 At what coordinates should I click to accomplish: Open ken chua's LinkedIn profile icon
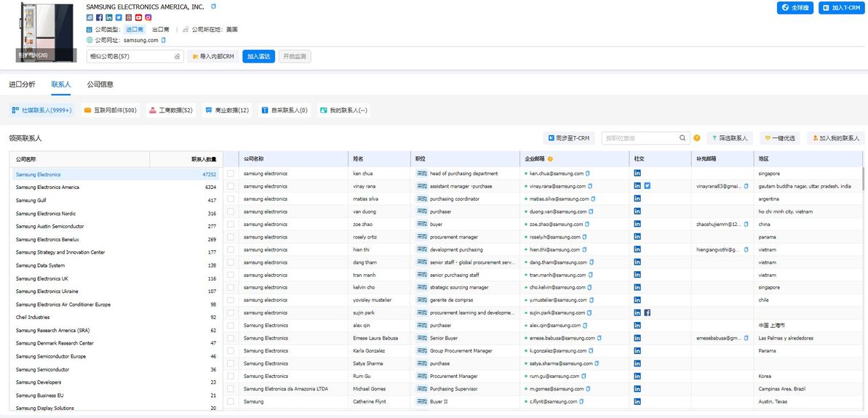coord(637,173)
